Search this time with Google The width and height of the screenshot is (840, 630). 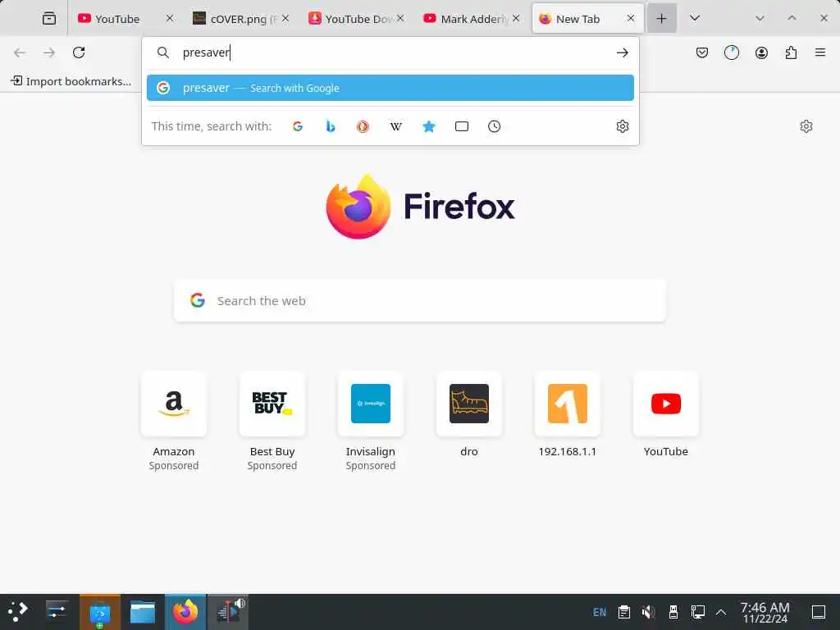pyautogui.click(x=298, y=126)
